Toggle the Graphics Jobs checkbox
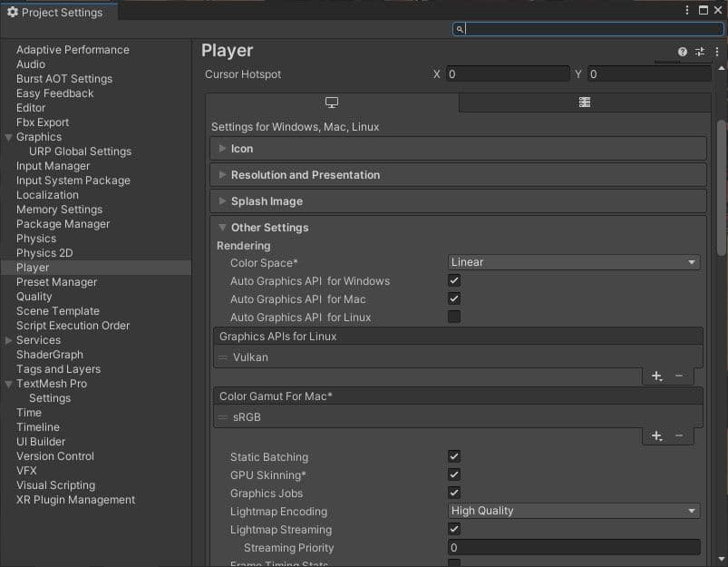 454,493
